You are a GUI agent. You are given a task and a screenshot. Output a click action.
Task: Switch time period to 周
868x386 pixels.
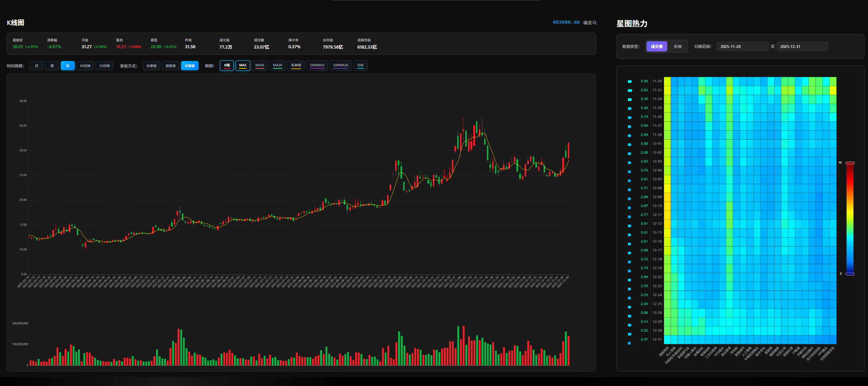[52, 66]
